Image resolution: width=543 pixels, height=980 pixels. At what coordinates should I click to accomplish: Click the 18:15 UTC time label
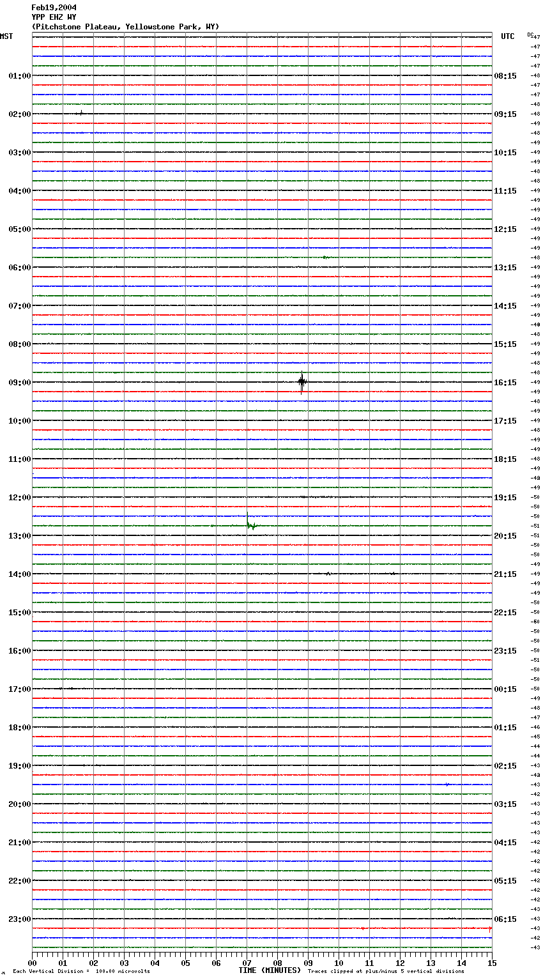505,459
